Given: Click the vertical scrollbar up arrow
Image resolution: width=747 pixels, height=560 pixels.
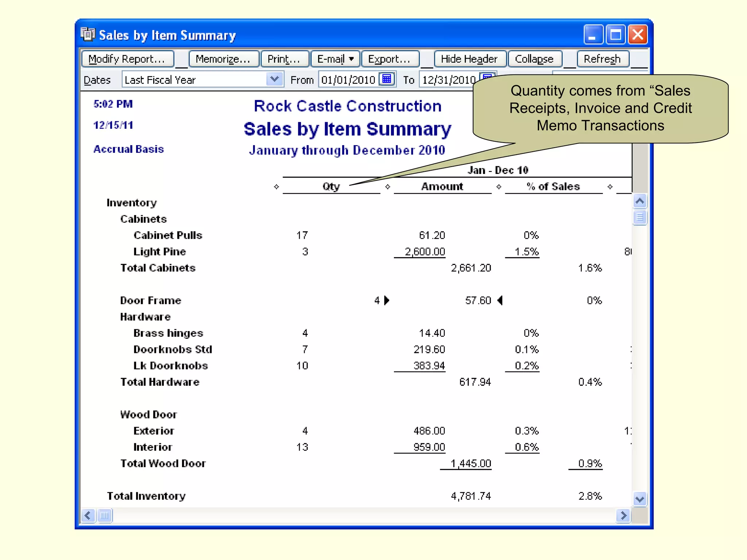Looking at the screenshot, I should tap(640, 201).
